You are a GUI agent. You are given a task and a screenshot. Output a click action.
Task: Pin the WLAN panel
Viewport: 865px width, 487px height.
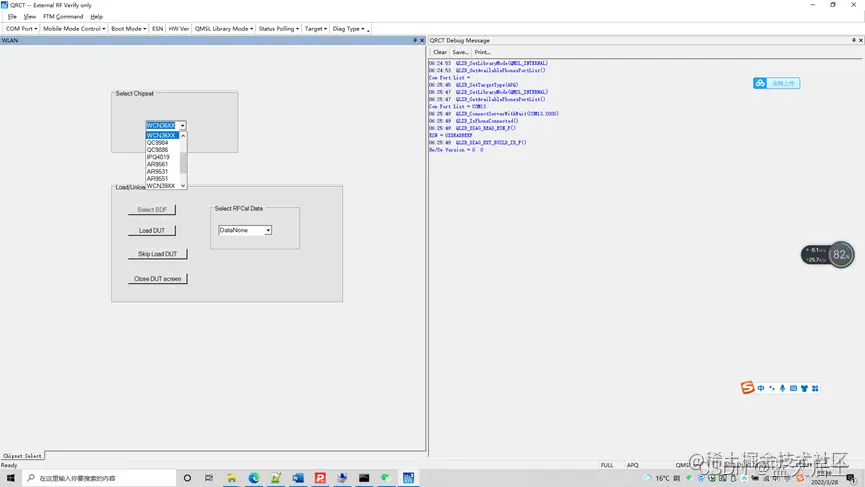(415, 40)
